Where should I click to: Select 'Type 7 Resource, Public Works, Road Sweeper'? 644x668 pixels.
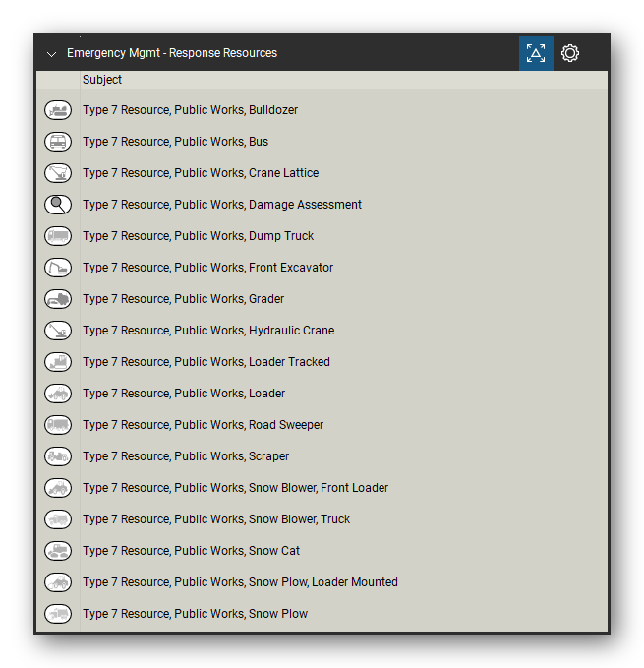204,426
